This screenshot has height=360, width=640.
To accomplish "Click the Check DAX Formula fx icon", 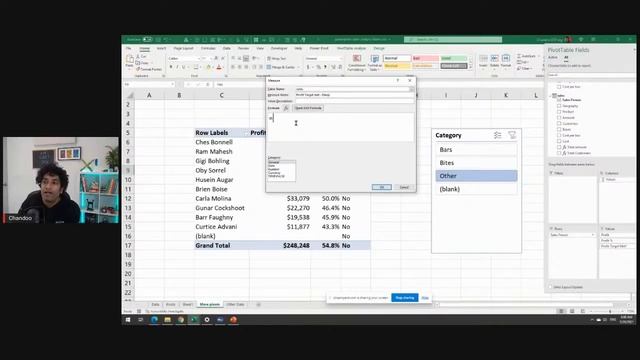I will (x=286, y=108).
